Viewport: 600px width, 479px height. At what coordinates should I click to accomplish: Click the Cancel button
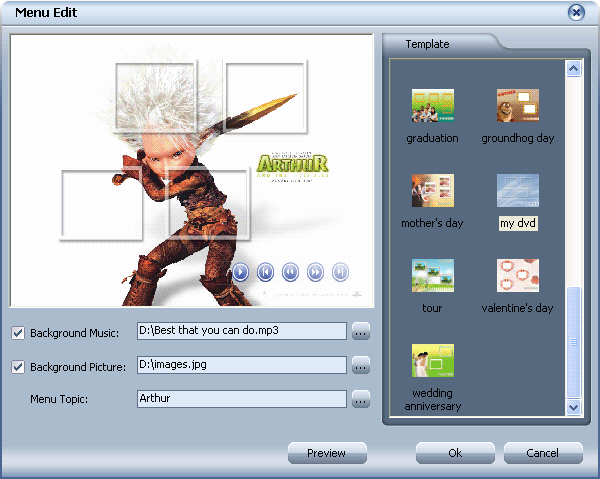pyautogui.click(x=543, y=453)
